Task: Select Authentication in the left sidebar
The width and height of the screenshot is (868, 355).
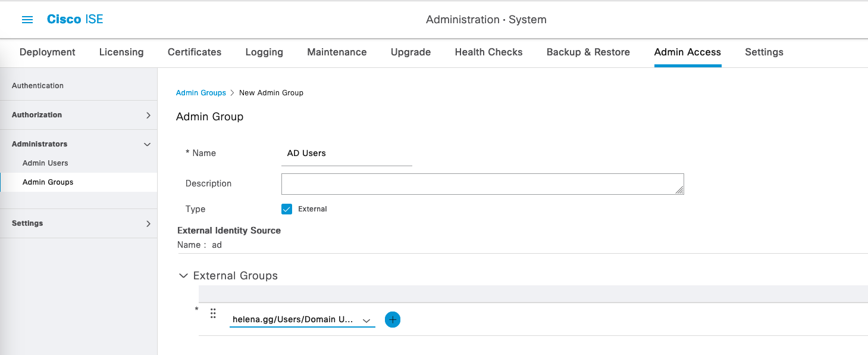Action: [37, 86]
